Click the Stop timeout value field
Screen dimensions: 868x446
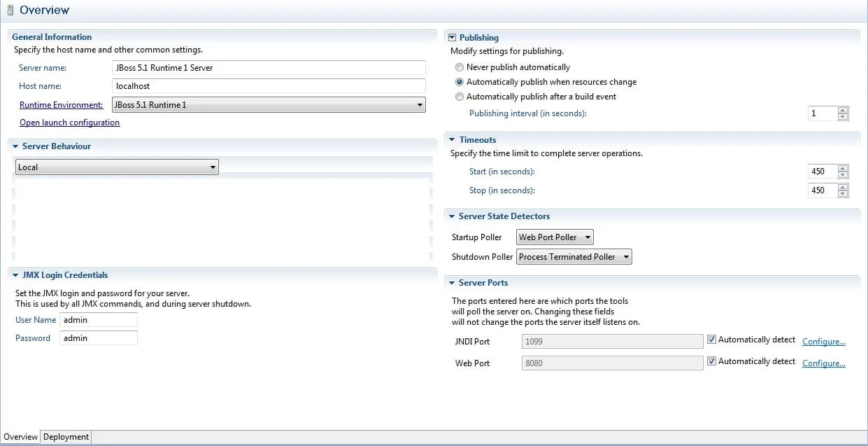pos(822,190)
